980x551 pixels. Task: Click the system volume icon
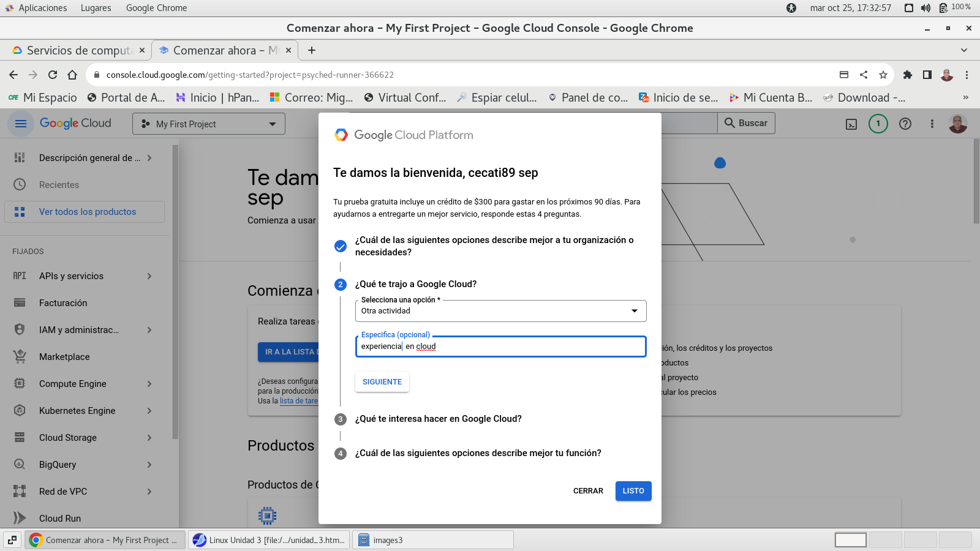[925, 8]
